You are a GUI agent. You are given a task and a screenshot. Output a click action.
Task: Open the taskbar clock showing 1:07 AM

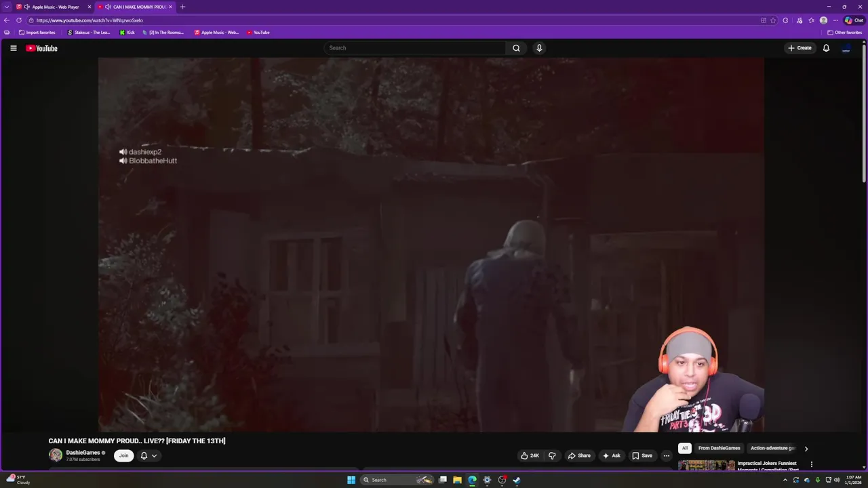click(x=852, y=480)
